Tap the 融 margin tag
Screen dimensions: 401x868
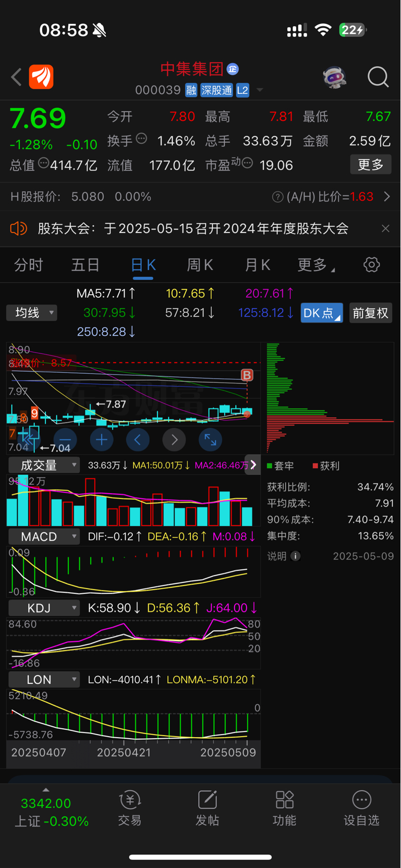point(191,90)
